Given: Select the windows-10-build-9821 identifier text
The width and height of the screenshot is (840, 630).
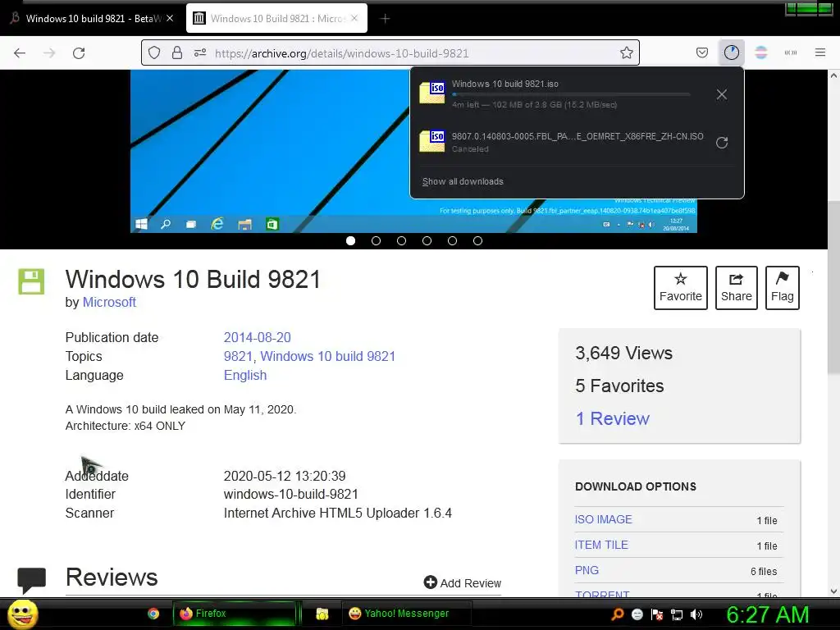Looking at the screenshot, I should click(x=291, y=494).
